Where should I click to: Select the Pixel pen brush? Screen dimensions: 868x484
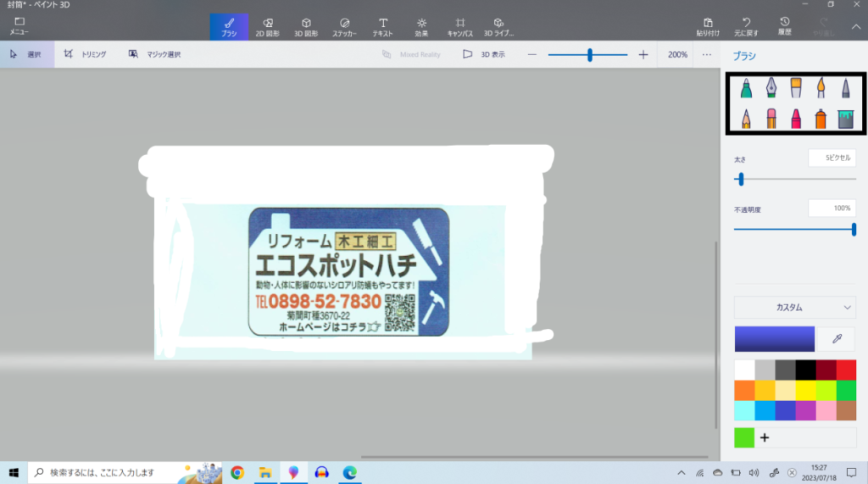tap(845, 88)
